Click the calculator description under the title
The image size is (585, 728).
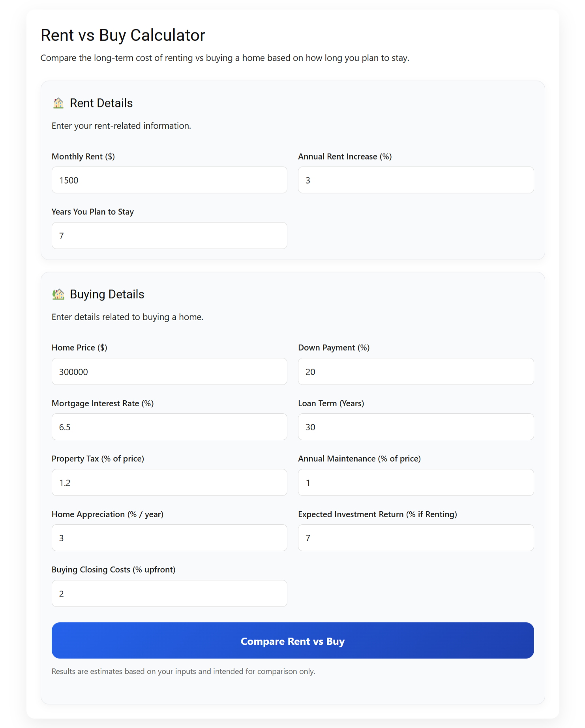pos(225,58)
